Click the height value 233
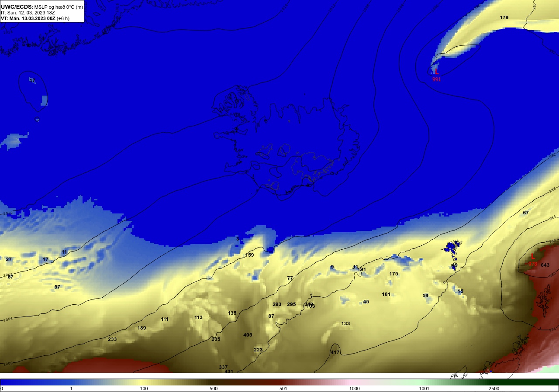Viewport: 559px width, 392px height. (x=112, y=339)
